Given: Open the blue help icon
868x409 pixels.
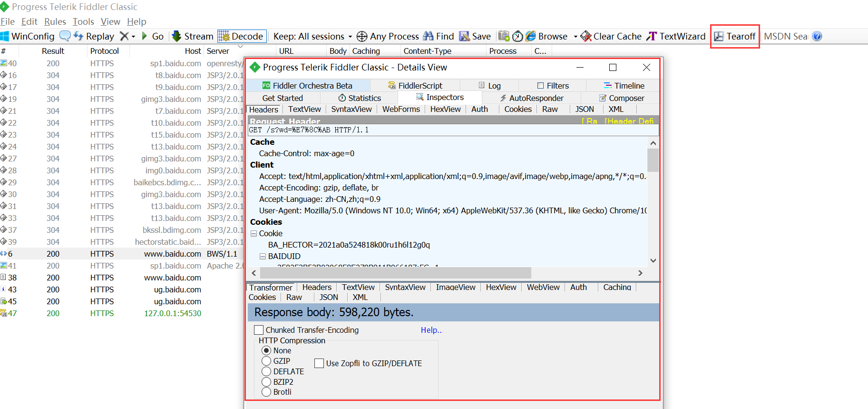Looking at the screenshot, I should 817,36.
